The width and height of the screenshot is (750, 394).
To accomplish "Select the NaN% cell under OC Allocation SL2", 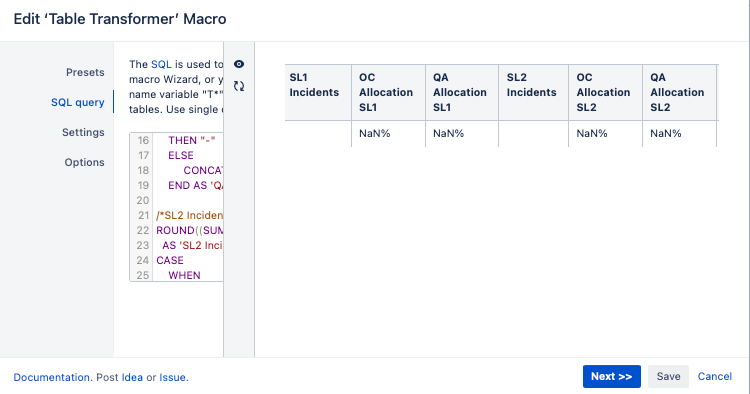I will (x=605, y=133).
